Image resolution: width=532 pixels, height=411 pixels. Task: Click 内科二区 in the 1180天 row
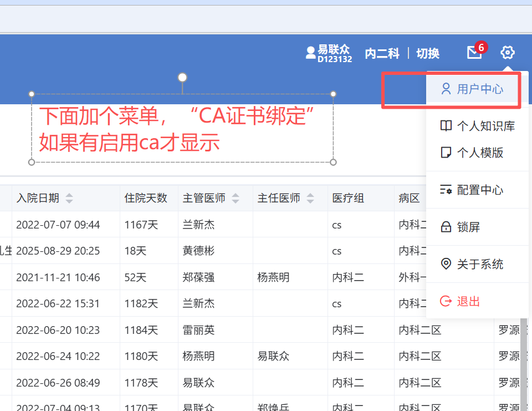tap(420, 356)
